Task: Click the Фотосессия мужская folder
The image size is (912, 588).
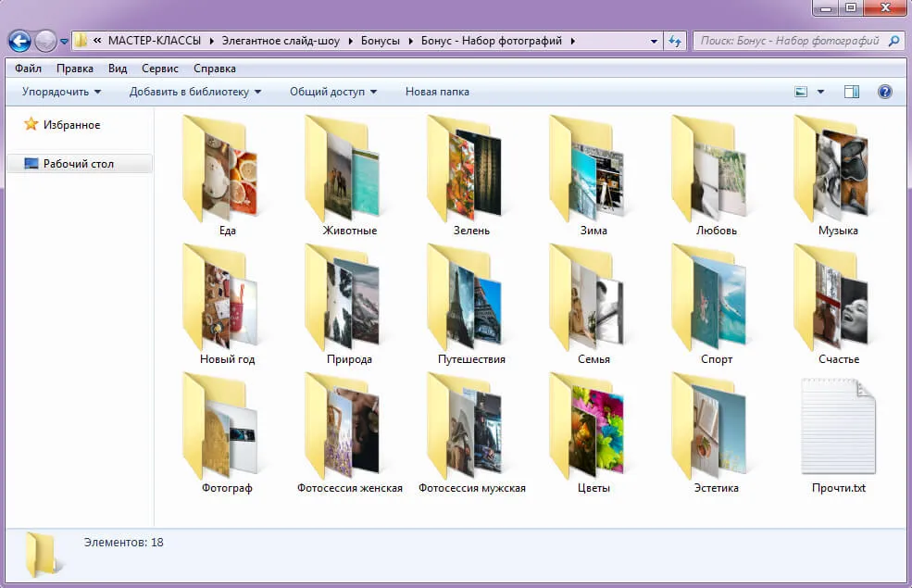Action: [471, 432]
